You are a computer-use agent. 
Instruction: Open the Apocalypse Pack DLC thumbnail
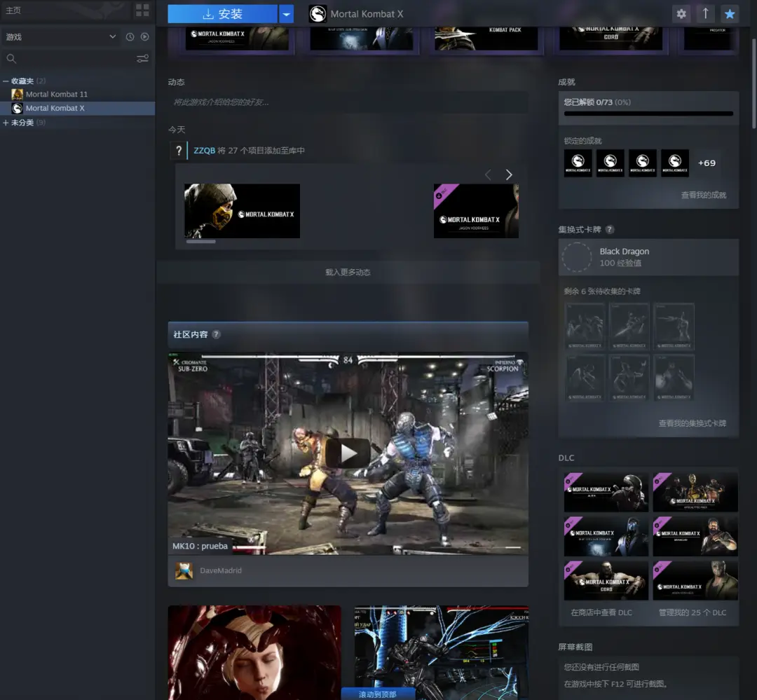[x=695, y=493]
